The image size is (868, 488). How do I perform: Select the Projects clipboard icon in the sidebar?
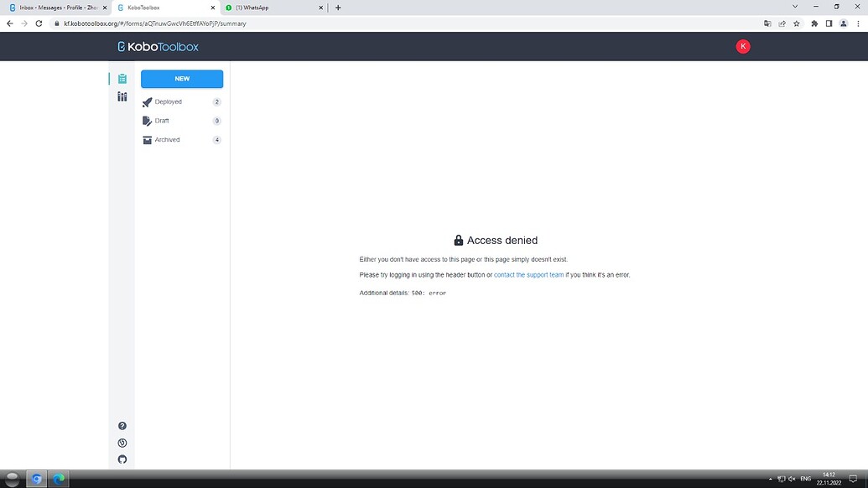pyautogui.click(x=122, y=77)
